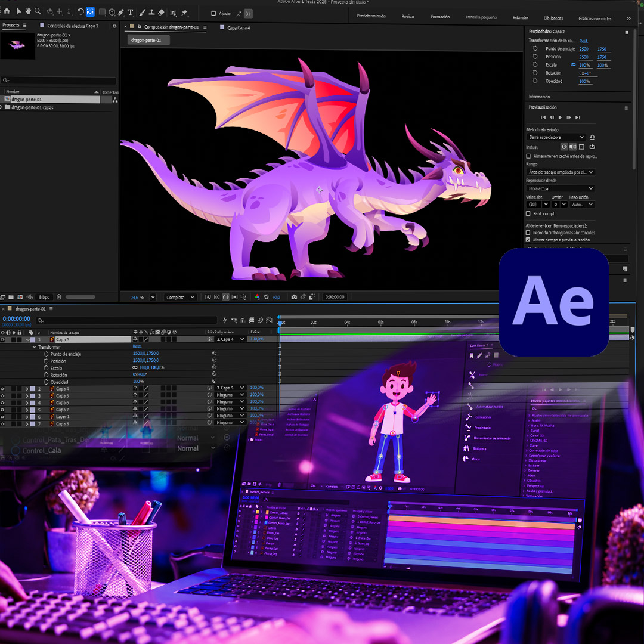Click the Capa 2 layer label color swatch
644x644 pixels.
point(33,340)
